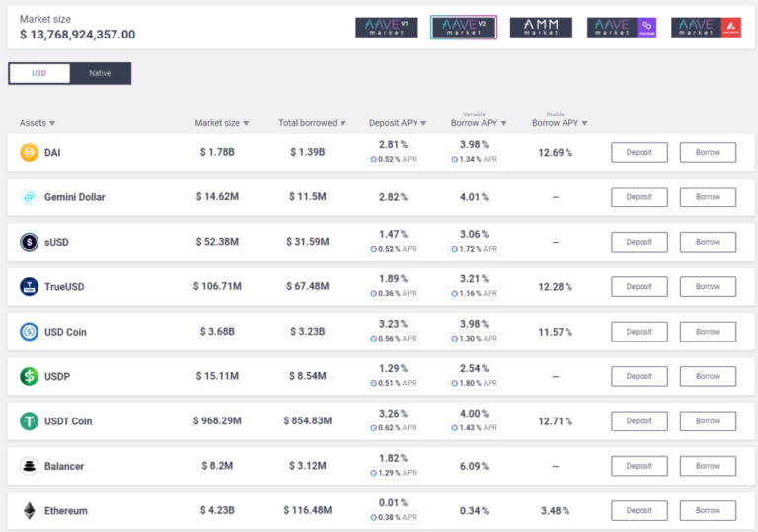This screenshot has height=532, width=758.
Task: Sort by the Deposit APY column
Action: pos(397,123)
